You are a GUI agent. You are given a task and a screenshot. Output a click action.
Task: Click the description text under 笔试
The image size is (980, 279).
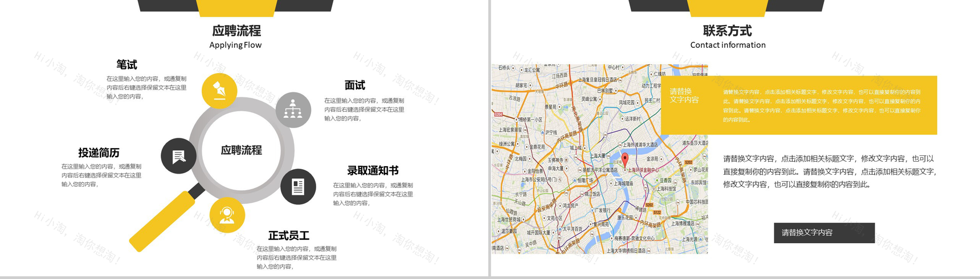146,88
